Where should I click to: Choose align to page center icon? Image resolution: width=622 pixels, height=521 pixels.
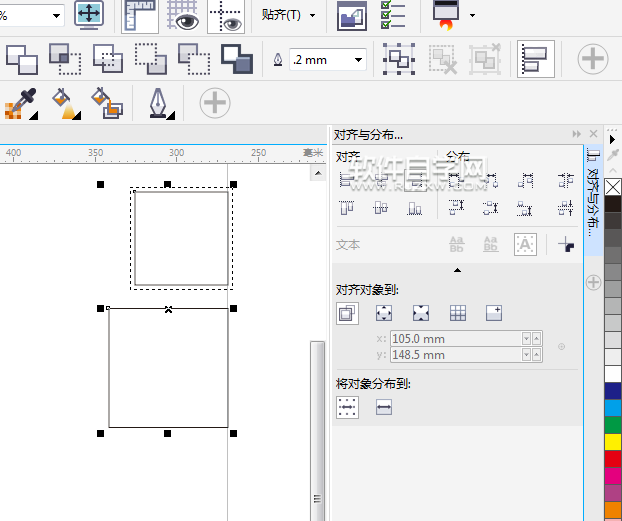(x=421, y=313)
